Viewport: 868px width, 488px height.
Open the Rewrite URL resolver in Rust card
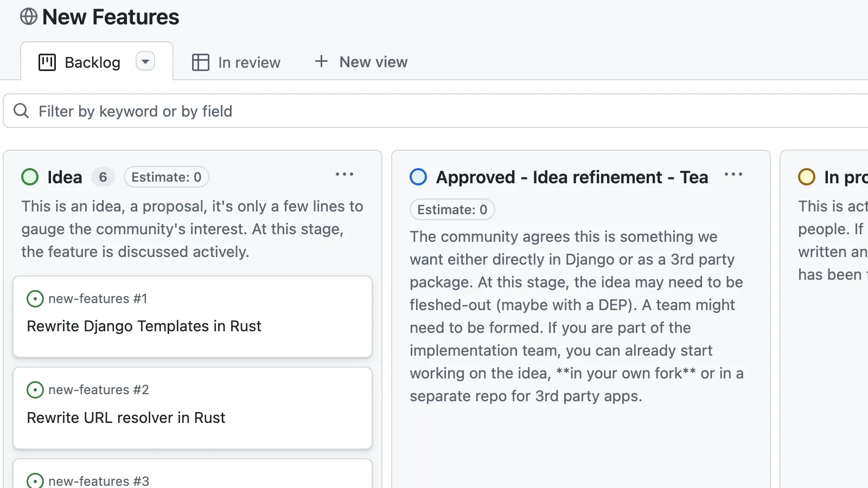(x=126, y=418)
